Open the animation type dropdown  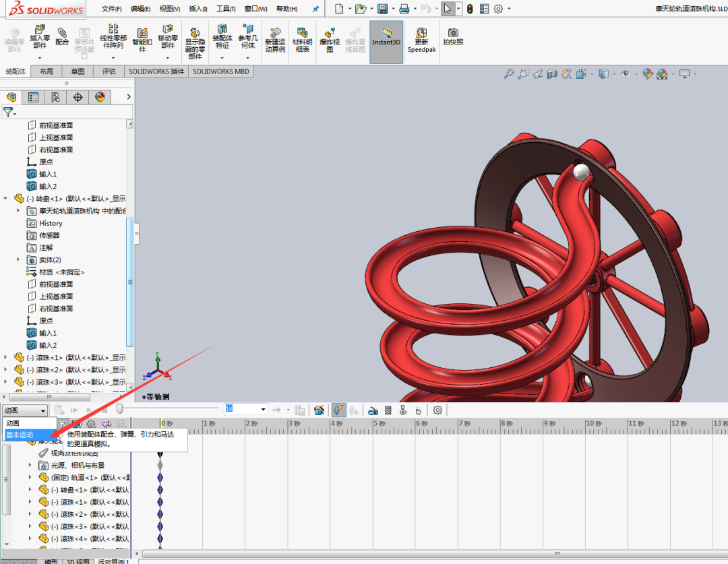tap(42, 410)
